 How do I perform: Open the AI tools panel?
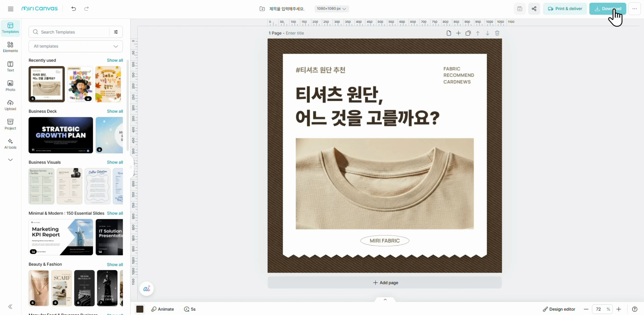pyautogui.click(x=10, y=143)
